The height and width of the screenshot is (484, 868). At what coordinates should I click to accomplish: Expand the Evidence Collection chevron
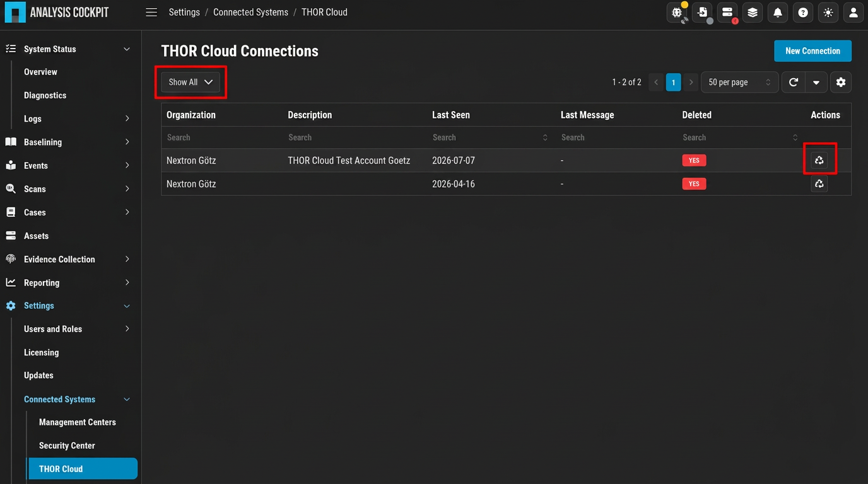tap(127, 259)
